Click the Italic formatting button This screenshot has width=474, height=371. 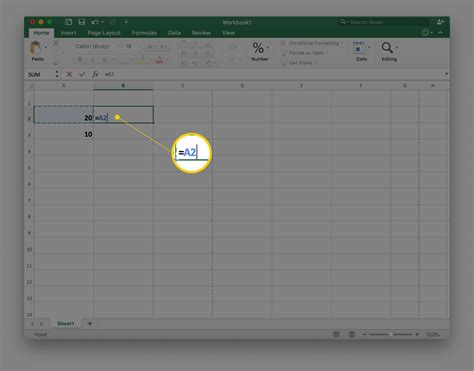[92, 60]
